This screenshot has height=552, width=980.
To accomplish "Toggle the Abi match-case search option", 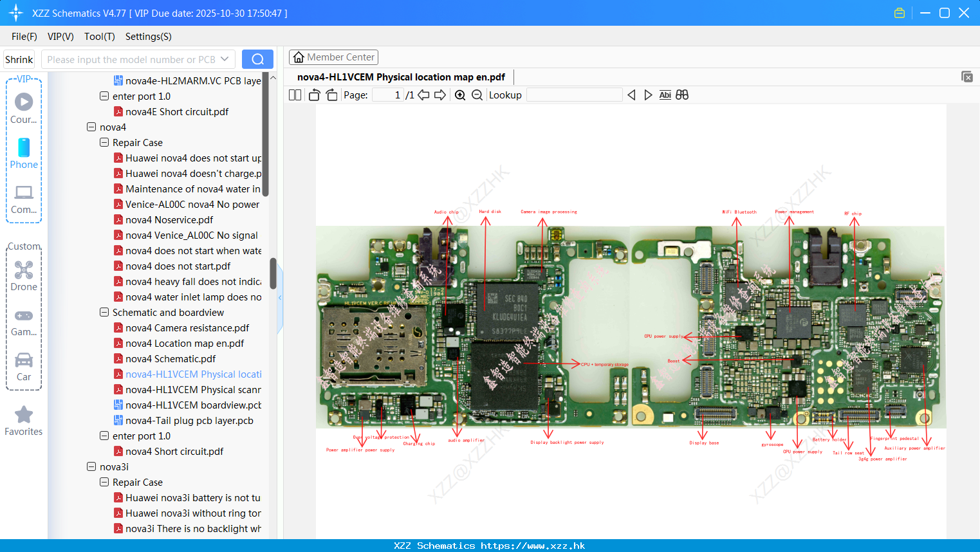I will tap(665, 95).
